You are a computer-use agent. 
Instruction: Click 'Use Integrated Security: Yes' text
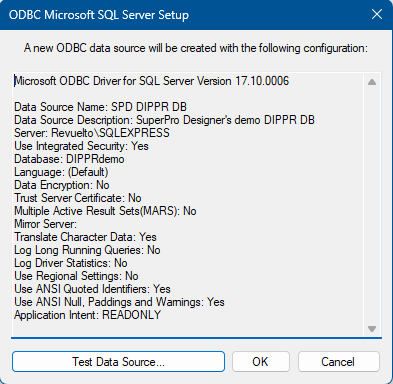(81, 146)
